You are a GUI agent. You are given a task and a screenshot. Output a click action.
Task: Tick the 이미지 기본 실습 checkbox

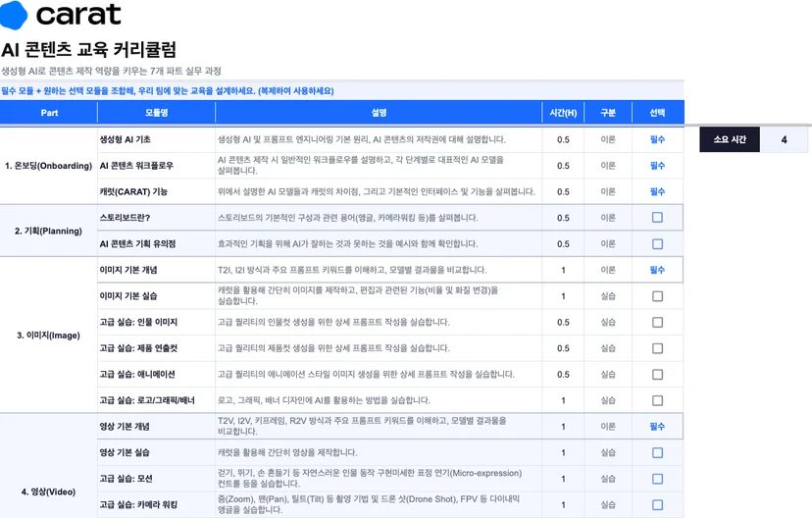(x=657, y=296)
